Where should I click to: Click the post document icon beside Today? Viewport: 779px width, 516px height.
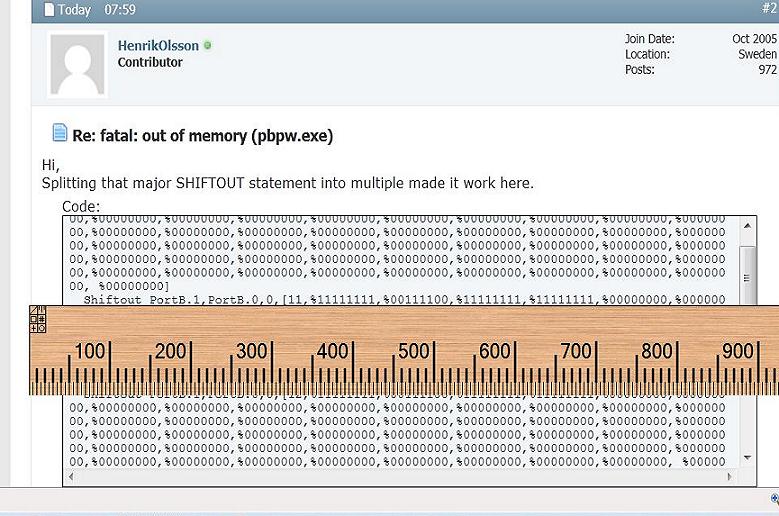pyautogui.click(x=49, y=10)
